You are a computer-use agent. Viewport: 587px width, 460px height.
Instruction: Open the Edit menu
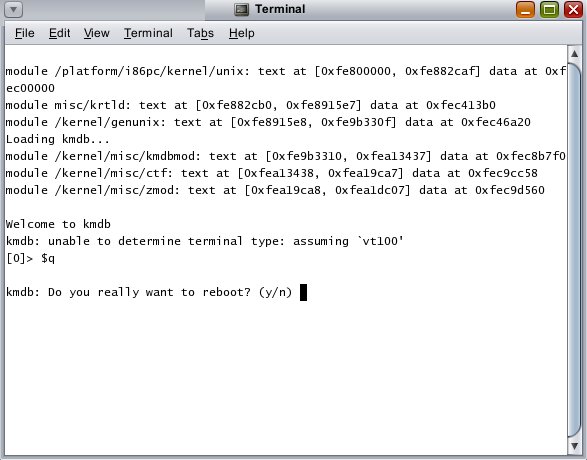[x=60, y=33]
